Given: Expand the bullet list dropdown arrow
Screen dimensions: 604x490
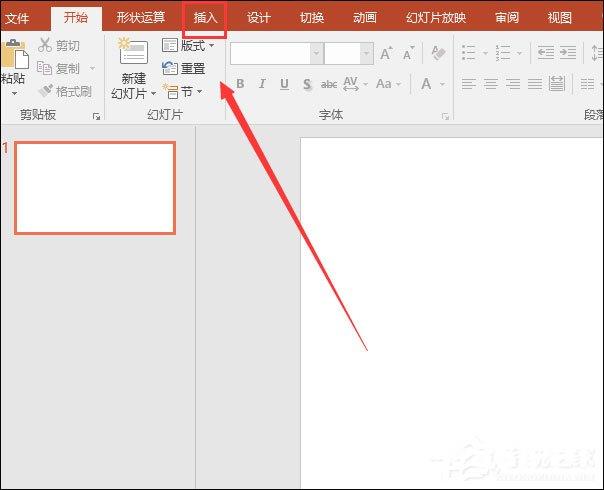Looking at the screenshot, I should pos(485,53).
